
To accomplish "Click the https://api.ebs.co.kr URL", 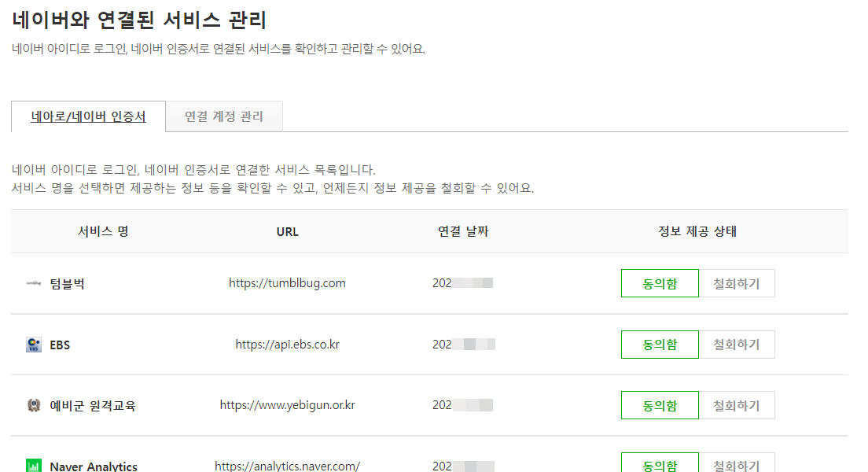I will coord(287,344).
